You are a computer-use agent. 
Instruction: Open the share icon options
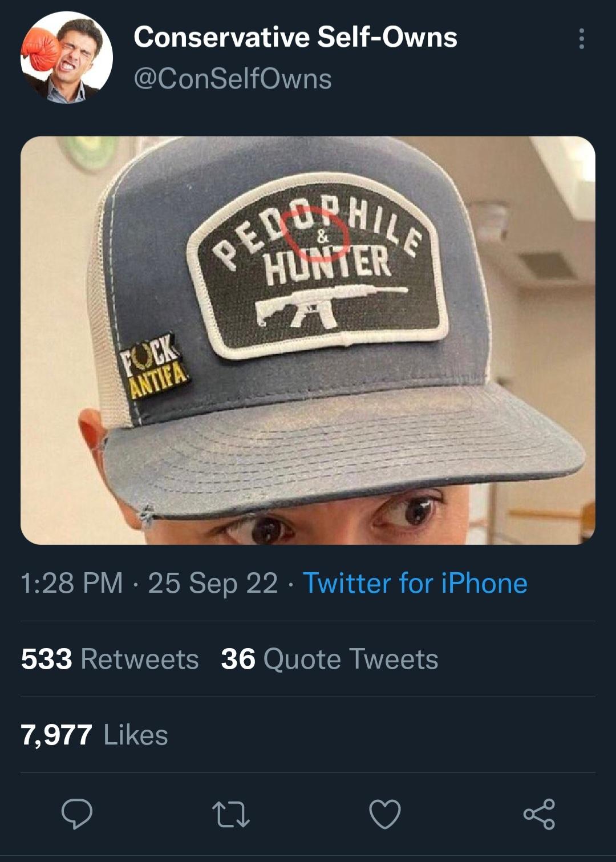point(539,814)
